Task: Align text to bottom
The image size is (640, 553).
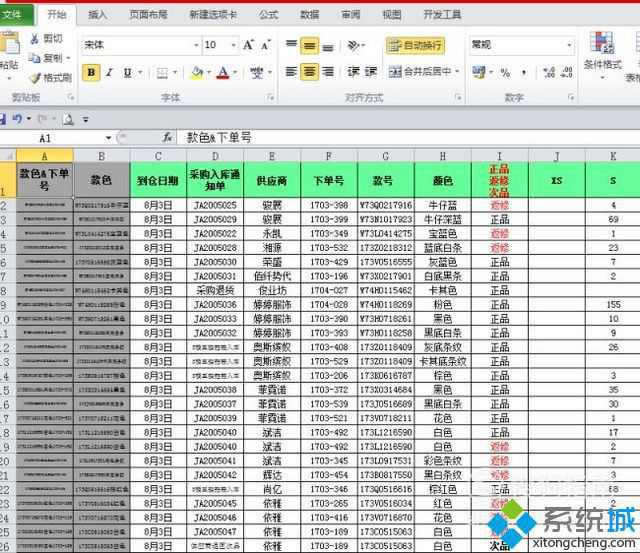Action: coord(328,47)
